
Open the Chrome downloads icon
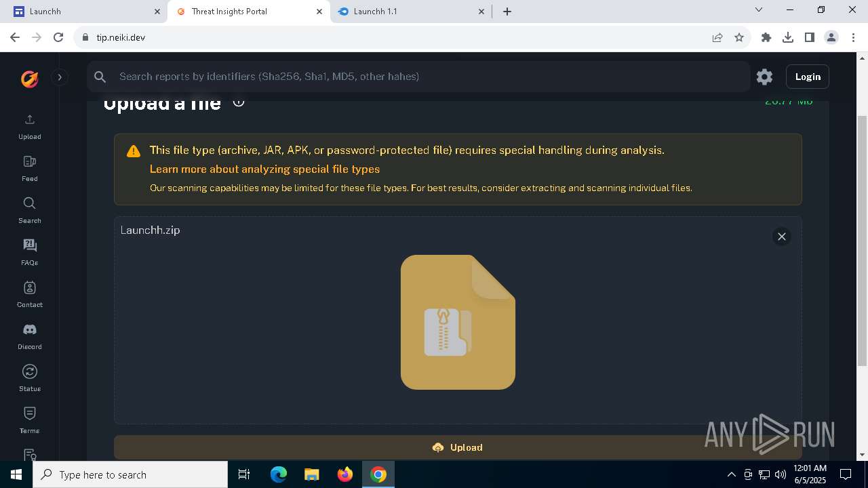(x=788, y=37)
